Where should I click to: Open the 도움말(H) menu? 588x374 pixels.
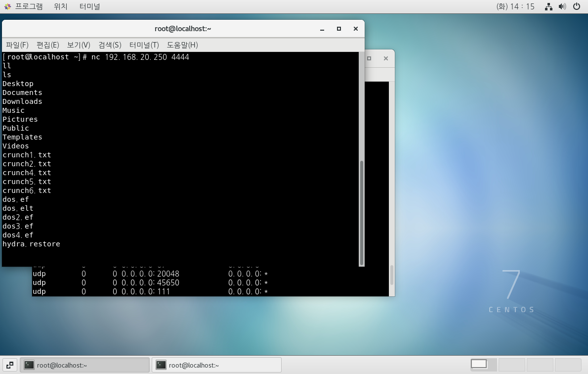pos(182,45)
